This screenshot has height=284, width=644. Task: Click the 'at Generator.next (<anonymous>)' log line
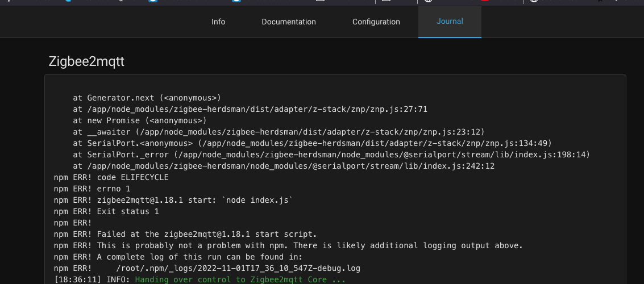pos(147,98)
